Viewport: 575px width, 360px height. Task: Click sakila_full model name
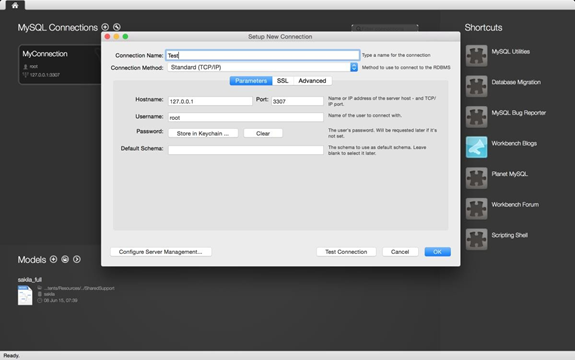[30, 279]
